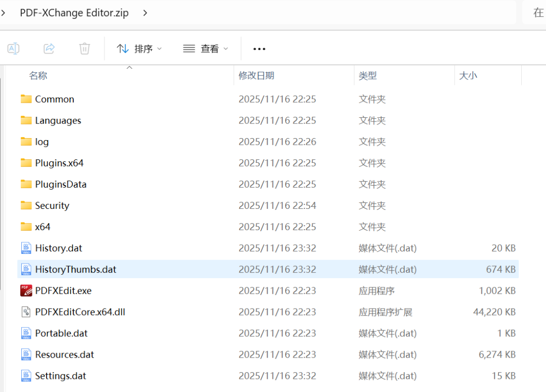This screenshot has width=546, height=392.
Task: Click the Resources.dat file icon
Action: (26, 355)
